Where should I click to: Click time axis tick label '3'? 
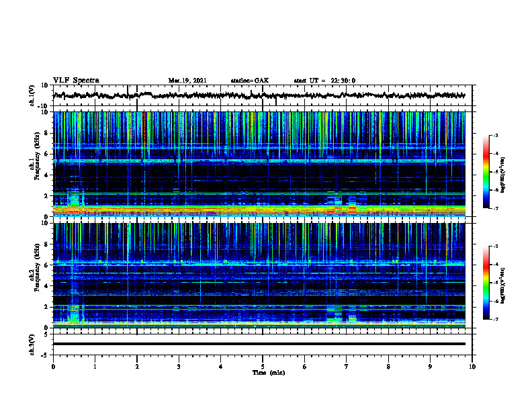pos(179,367)
